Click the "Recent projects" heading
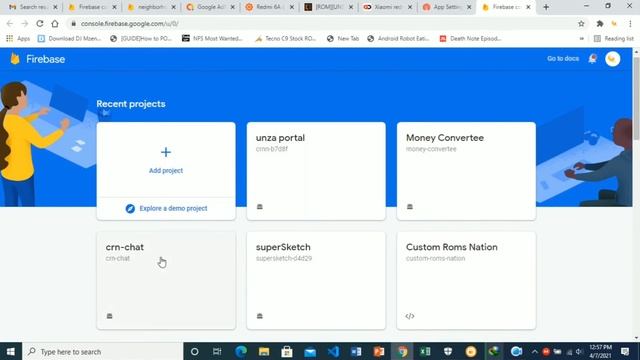Viewport: 640px width, 360px height. (x=131, y=104)
